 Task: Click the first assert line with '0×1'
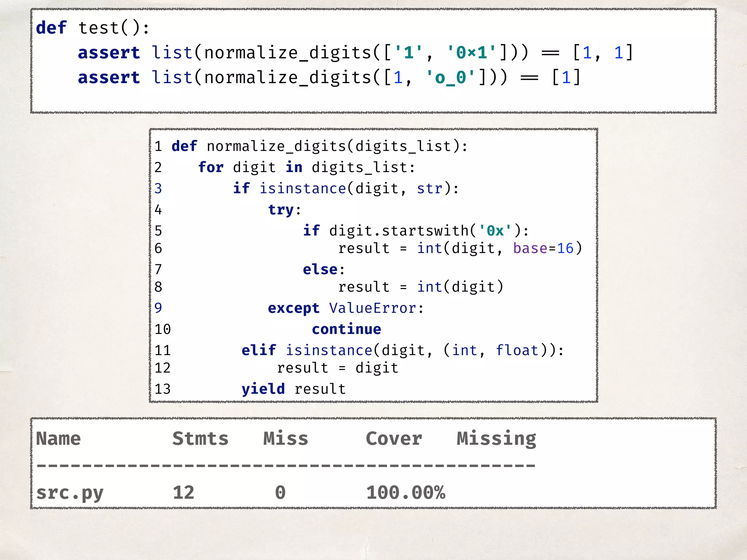pyautogui.click(x=356, y=53)
